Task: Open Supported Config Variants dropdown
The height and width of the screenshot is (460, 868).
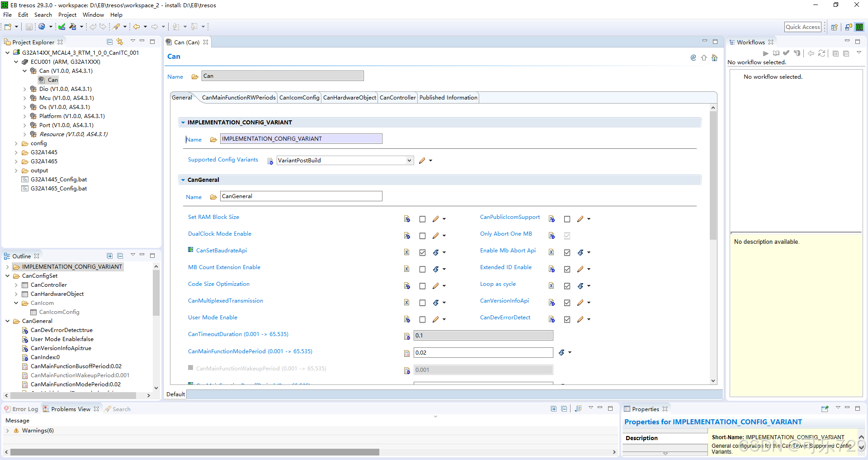Action: tap(409, 161)
